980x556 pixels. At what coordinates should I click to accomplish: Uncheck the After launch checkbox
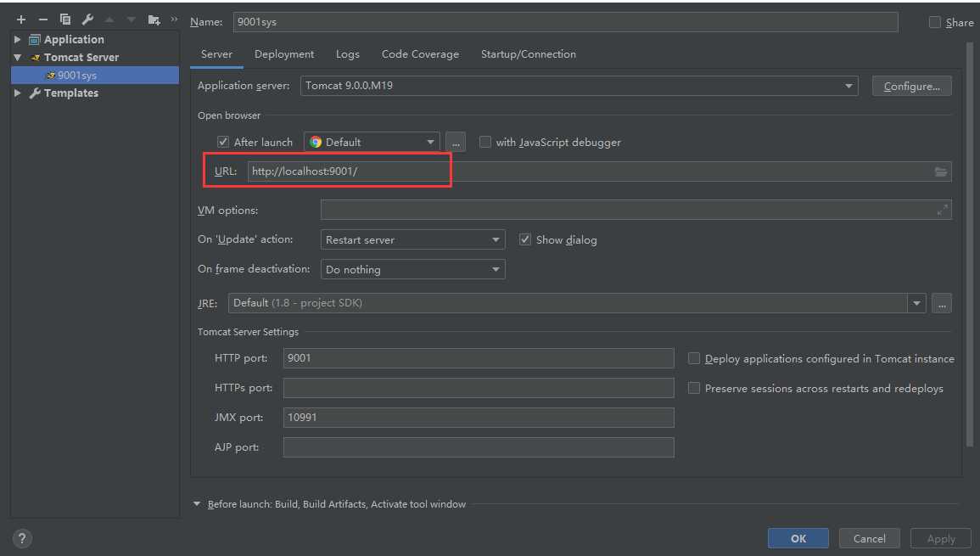coord(223,142)
